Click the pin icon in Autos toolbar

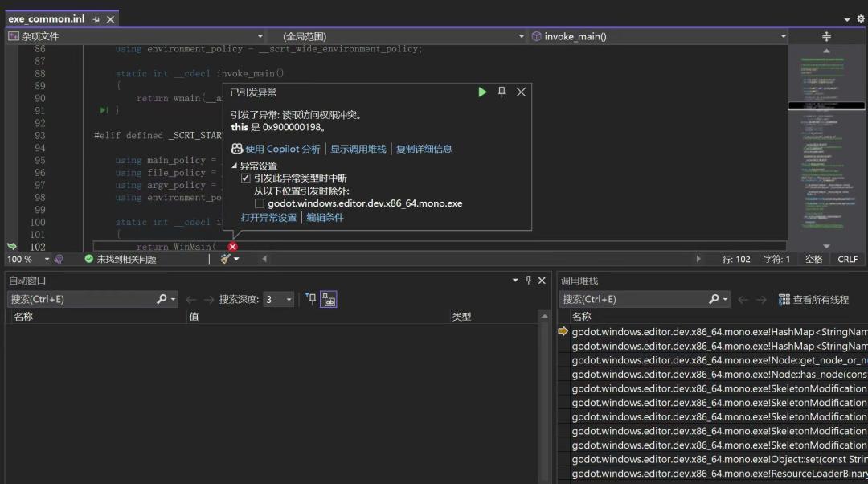coord(311,299)
